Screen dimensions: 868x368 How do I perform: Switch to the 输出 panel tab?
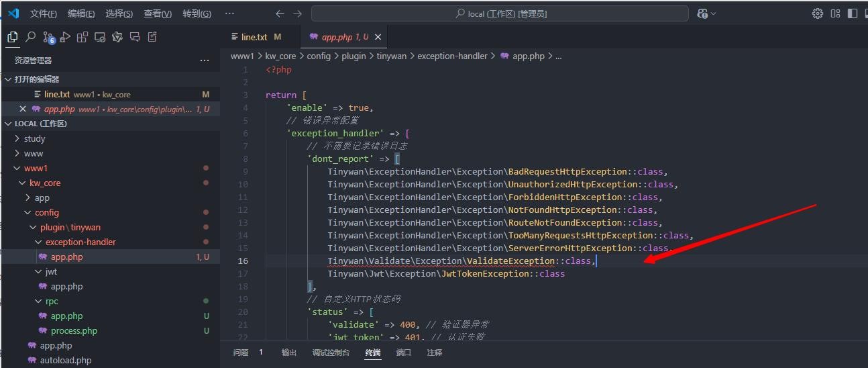tap(289, 353)
